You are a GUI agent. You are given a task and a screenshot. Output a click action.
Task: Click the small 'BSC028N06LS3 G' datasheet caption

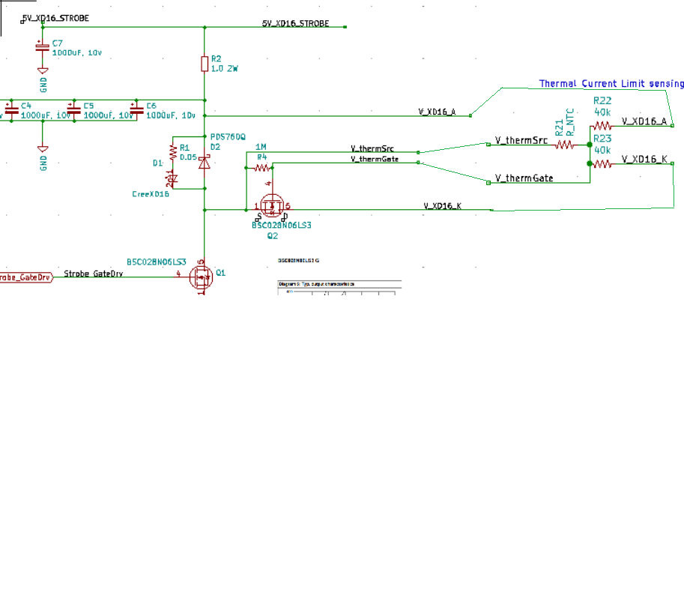298,261
